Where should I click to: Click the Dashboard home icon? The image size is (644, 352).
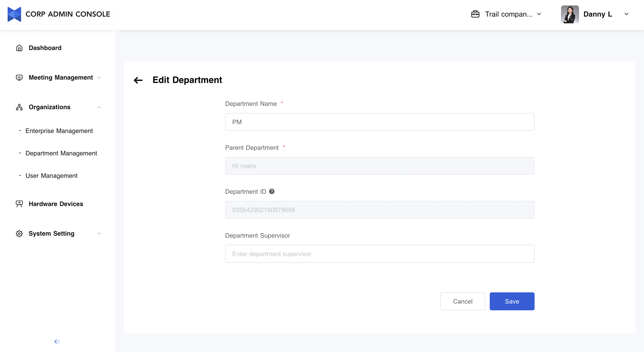(x=19, y=48)
